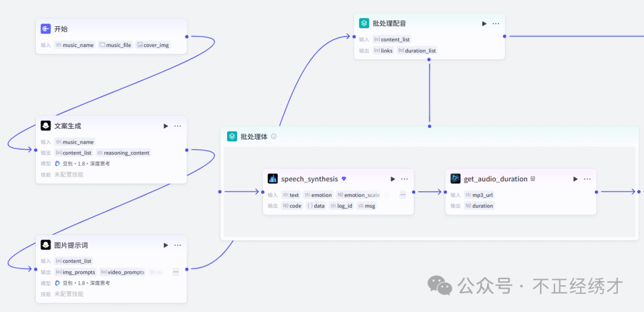This screenshot has width=644, height=312.
Task: Run the 文案生成 node with play button
Action: pyautogui.click(x=166, y=126)
